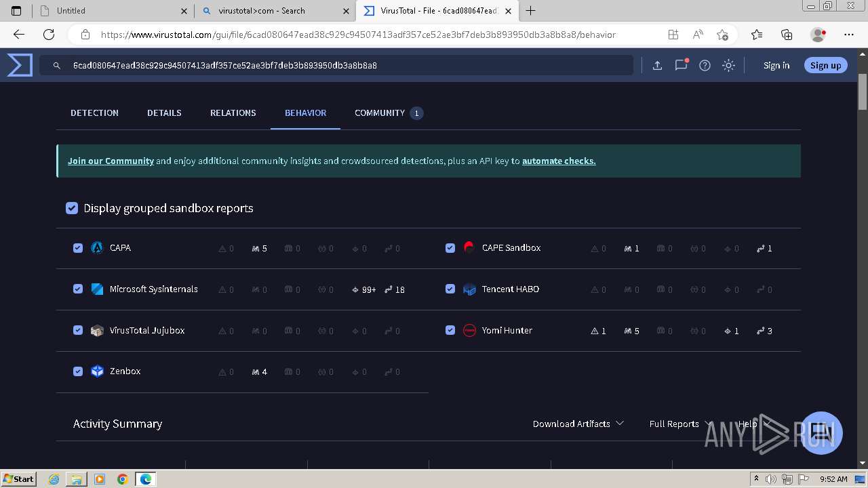868x488 pixels.
Task: Uncheck the CAPA sandbox checkbox
Action: 78,248
